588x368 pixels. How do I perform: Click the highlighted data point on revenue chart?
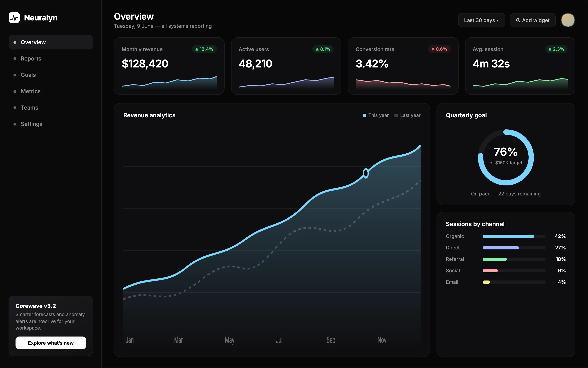coord(365,173)
